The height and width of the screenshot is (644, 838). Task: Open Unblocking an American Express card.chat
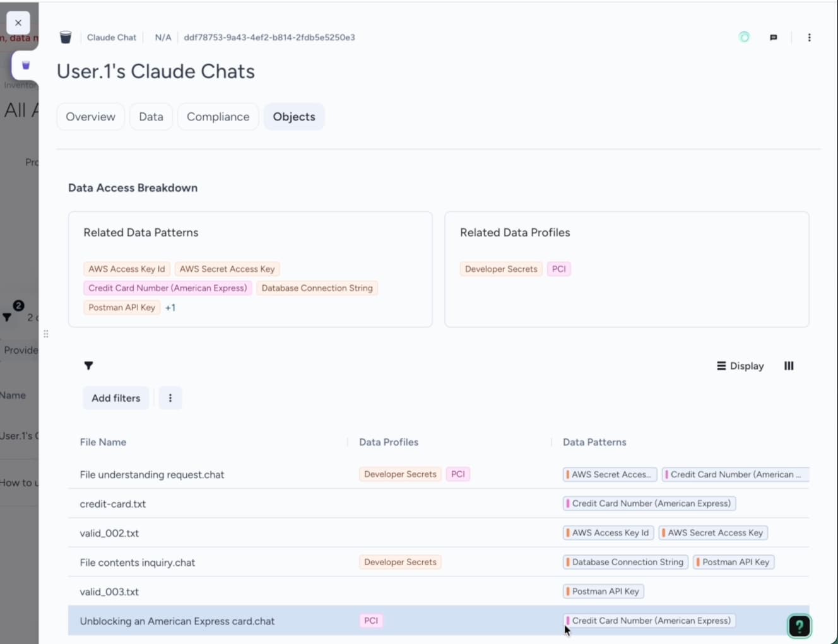tap(439, 621)
